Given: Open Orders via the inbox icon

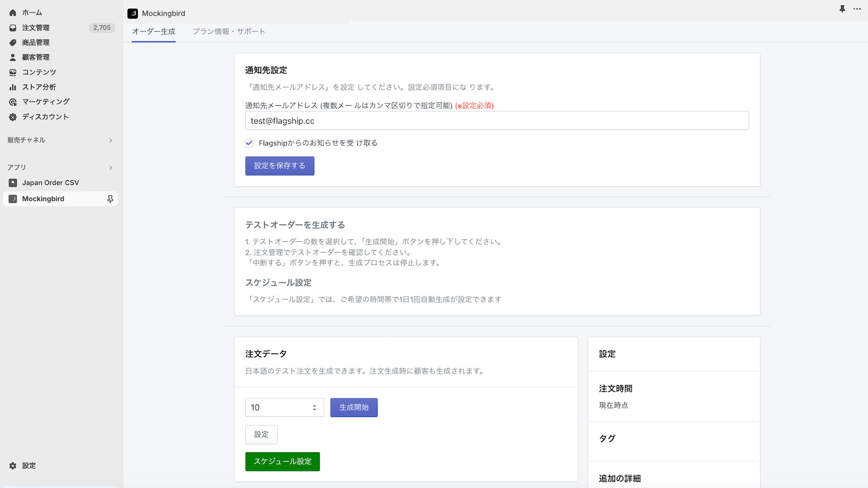Looking at the screenshot, I should click(x=13, y=28).
